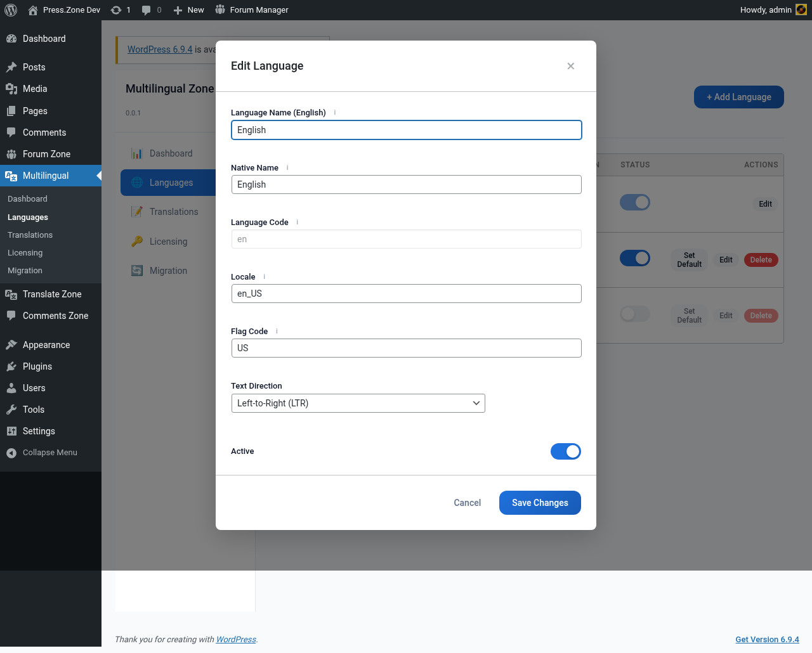
Task: Click the Settings sliders icon
Action: (11, 431)
